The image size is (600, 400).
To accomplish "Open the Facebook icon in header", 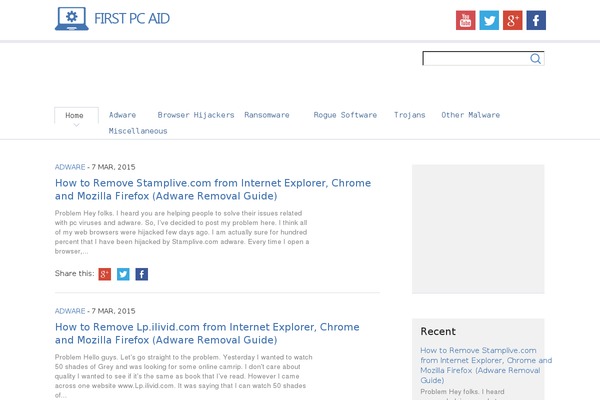I will click(x=536, y=20).
